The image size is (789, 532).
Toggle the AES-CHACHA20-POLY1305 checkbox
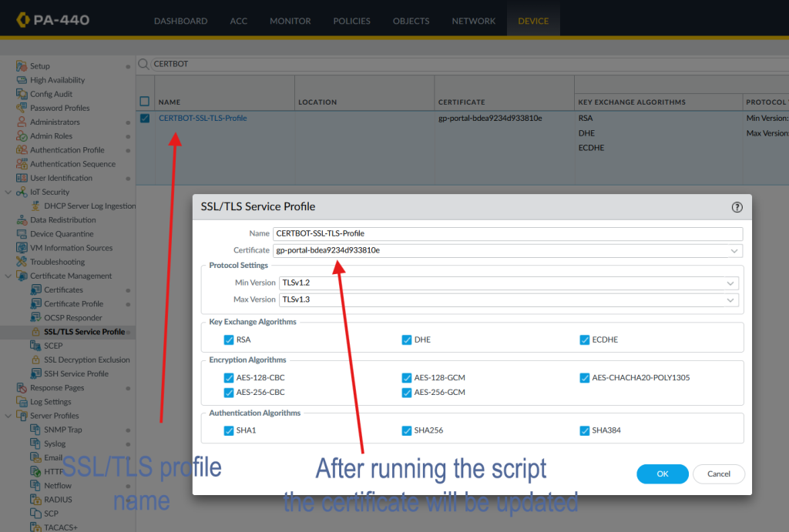click(x=585, y=378)
